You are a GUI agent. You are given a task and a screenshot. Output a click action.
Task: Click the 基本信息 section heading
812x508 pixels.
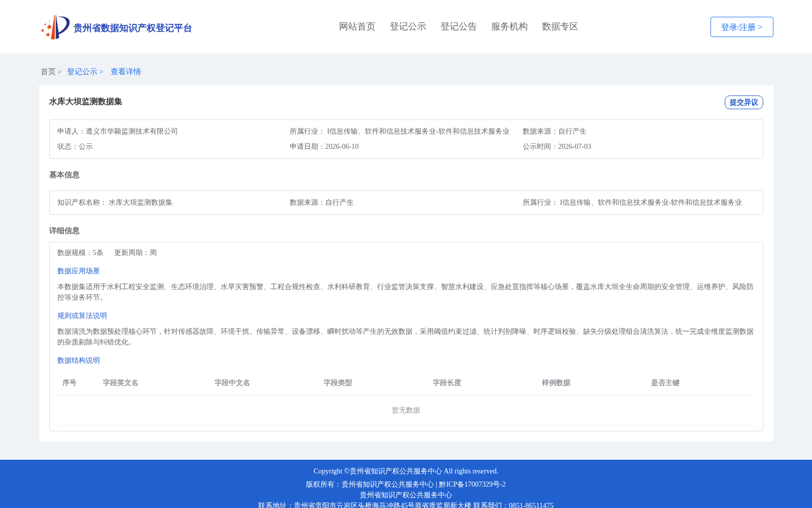64,175
